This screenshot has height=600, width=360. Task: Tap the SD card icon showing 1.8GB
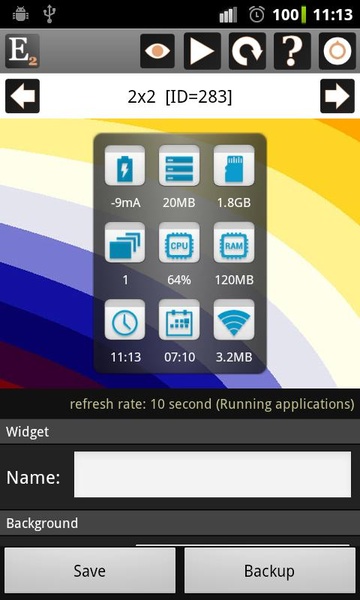point(234,165)
